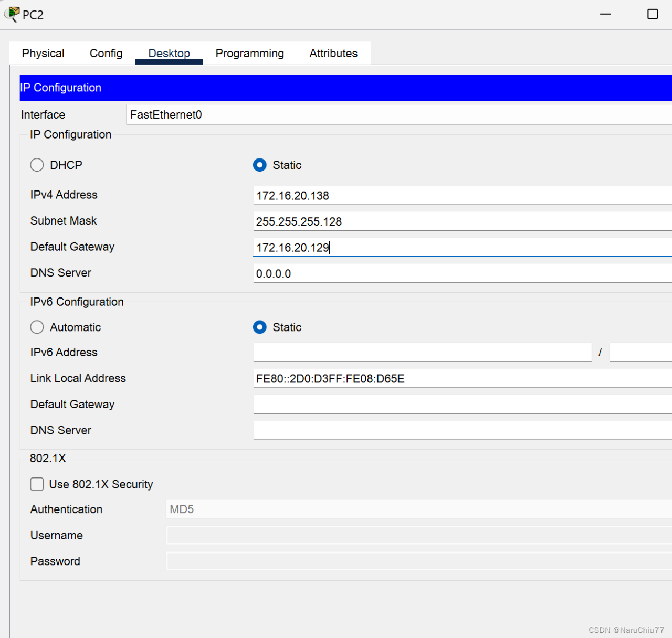This screenshot has width=672, height=638.
Task: Go to the Programming tab
Action: (249, 54)
